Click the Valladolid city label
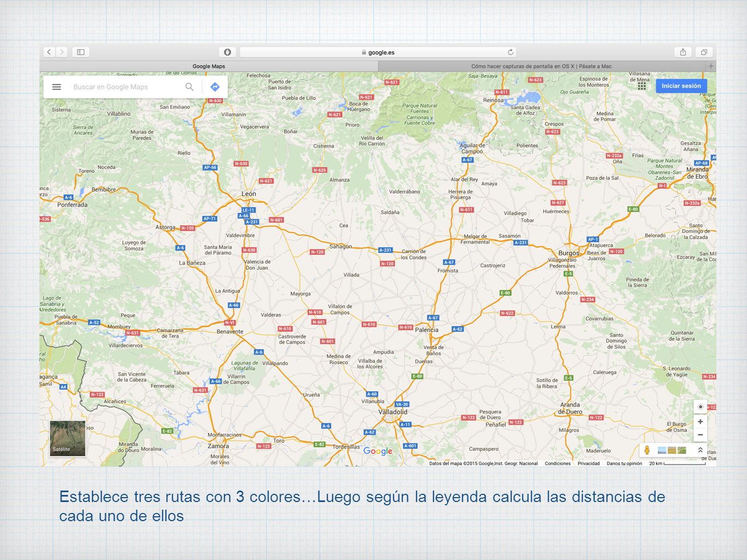747x560 pixels. (393, 412)
